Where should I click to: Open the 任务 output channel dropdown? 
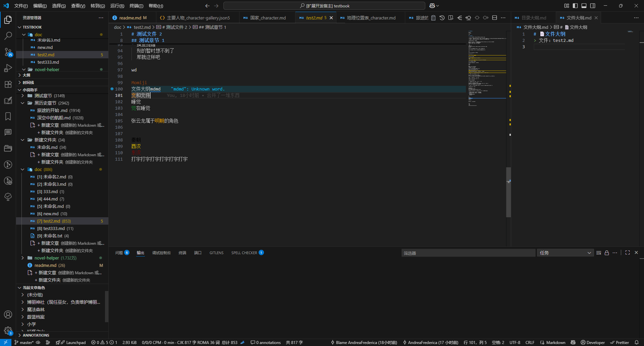click(565, 253)
